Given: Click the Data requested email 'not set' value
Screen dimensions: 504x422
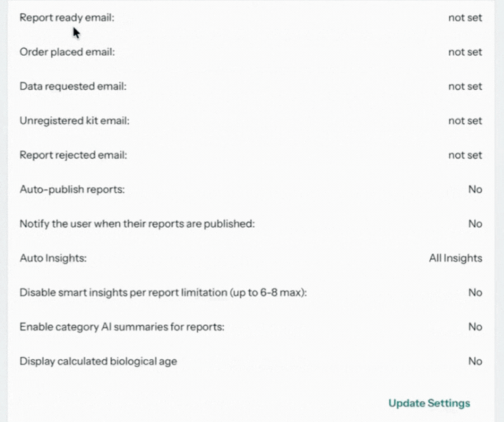Looking at the screenshot, I should pyautogui.click(x=465, y=86).
